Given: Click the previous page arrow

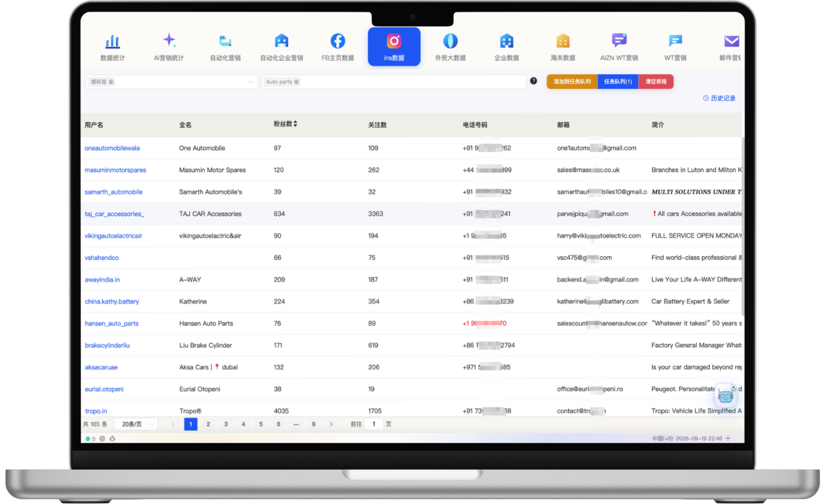Looking at the screenshot, I should (x=173, y=424).
